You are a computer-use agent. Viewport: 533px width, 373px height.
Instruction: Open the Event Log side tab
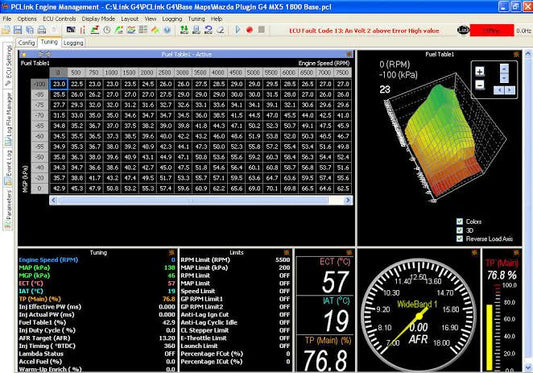click(8, 168)
